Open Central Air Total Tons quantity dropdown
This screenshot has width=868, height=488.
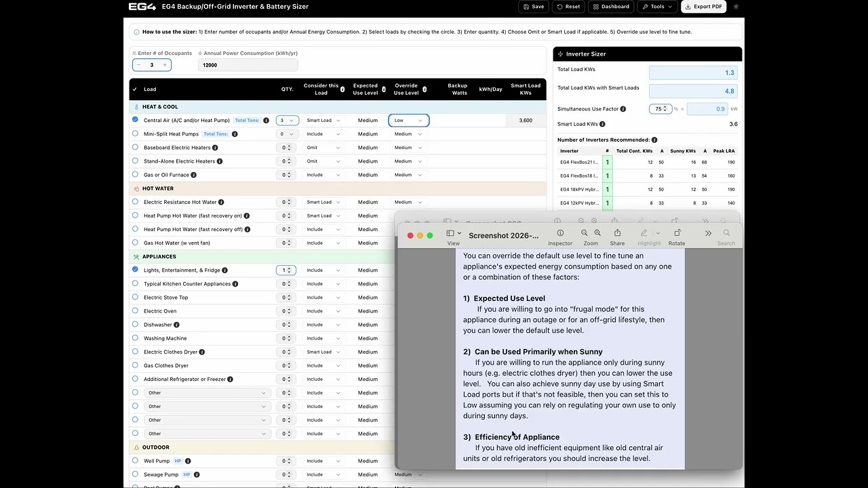click(287, 121)
